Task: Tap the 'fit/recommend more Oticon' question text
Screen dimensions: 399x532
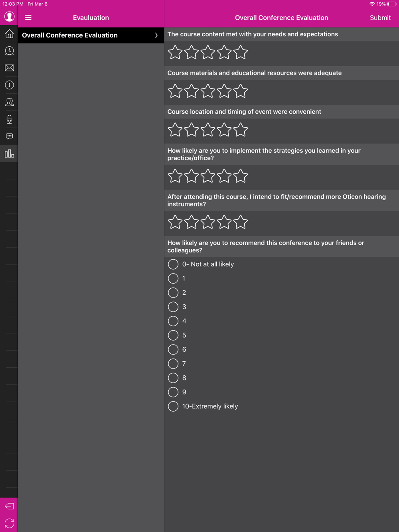Action: 277,201
